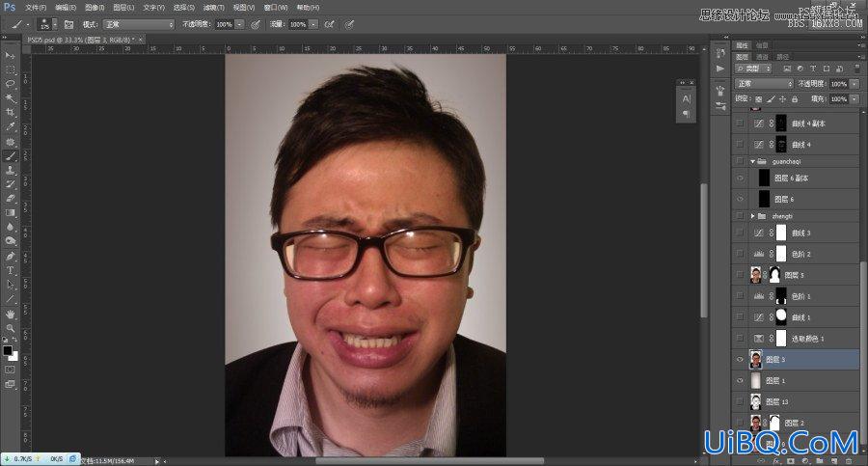
Task: Click the black foreground color swatch
Action: pyautogui.click(x=7, y=350)
